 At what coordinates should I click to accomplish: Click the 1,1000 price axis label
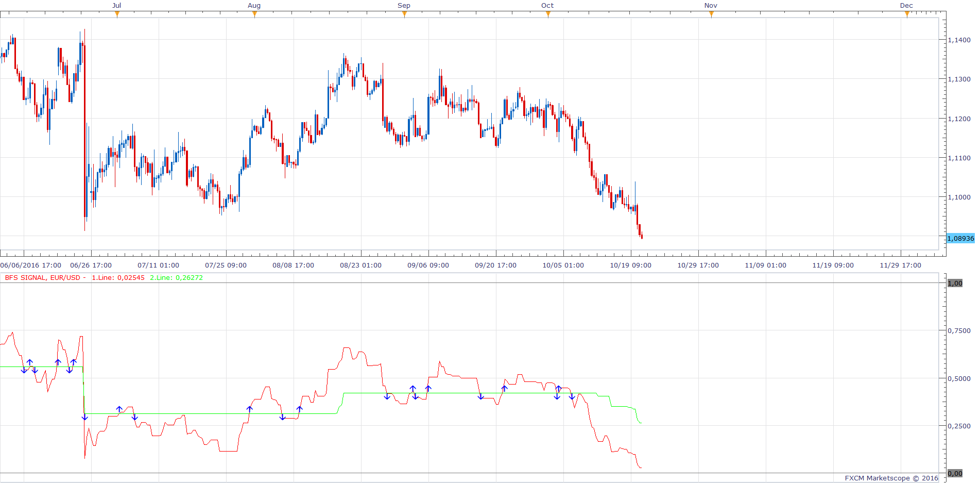959,197
